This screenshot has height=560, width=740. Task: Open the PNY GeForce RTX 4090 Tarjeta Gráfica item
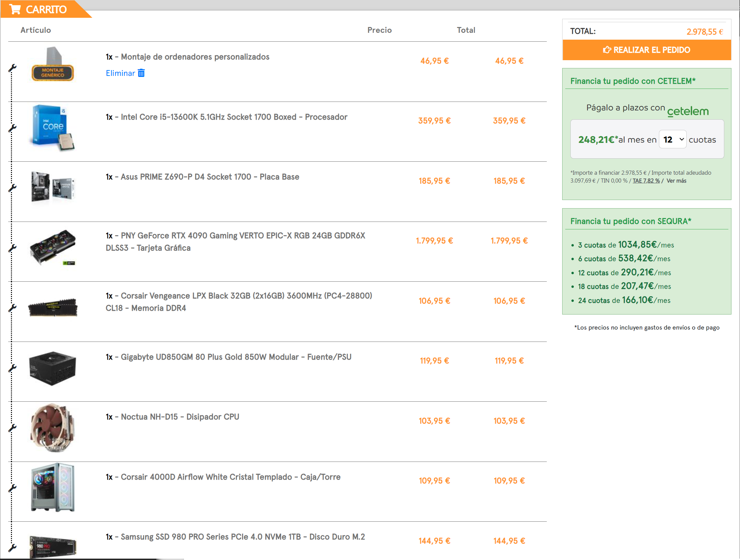click(x=235, y=242)
